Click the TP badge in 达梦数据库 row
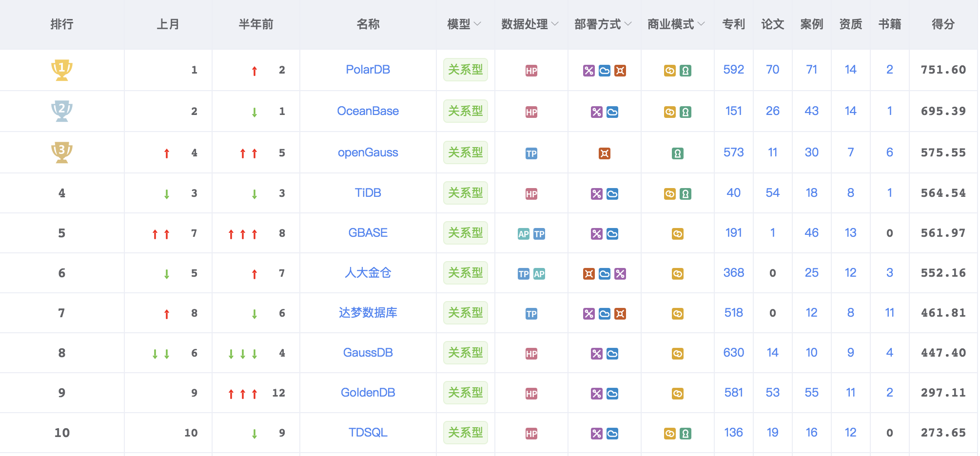 pos(531,314)
